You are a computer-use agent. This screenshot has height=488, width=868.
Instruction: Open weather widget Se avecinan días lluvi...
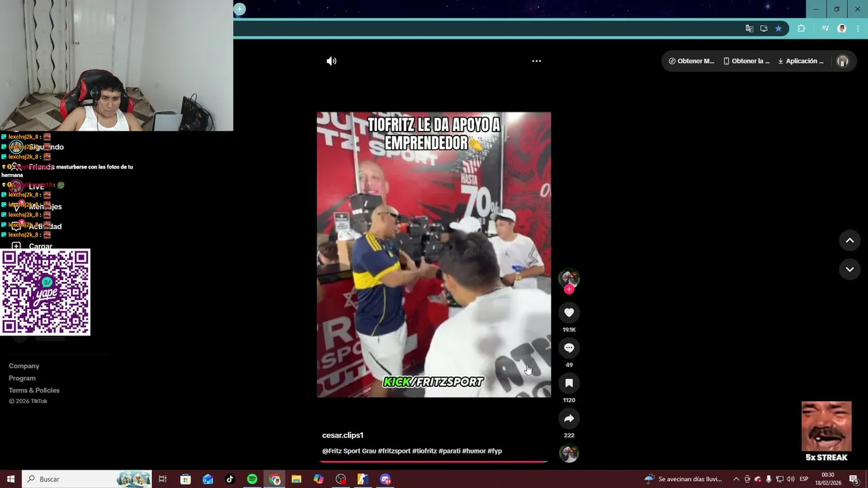[683, 479]
